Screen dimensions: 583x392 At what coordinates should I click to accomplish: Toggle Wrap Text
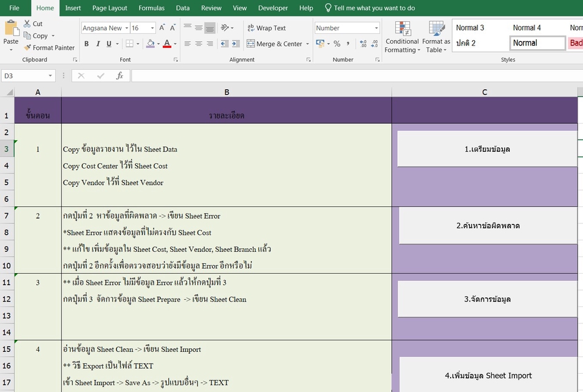267,28
